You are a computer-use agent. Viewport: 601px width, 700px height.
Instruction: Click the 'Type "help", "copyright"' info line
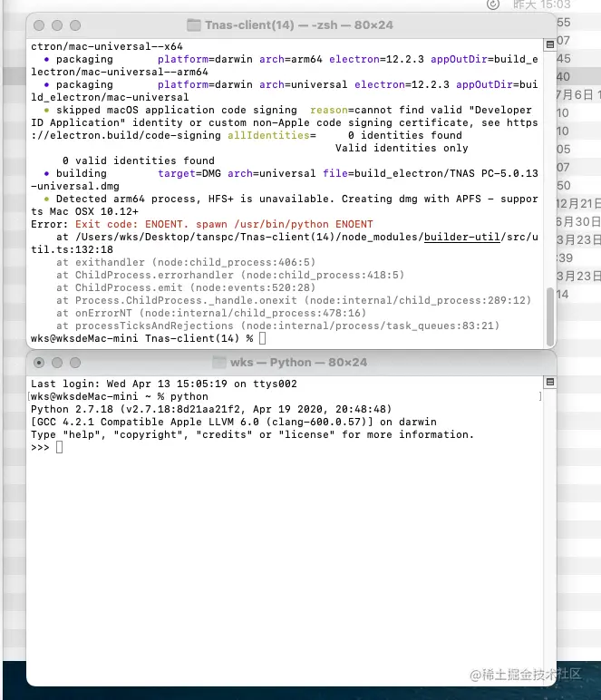(253, 434)
